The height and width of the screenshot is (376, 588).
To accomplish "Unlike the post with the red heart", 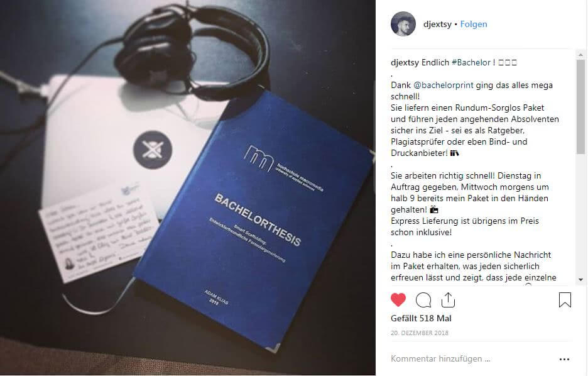I will click(x=398, y=300).
